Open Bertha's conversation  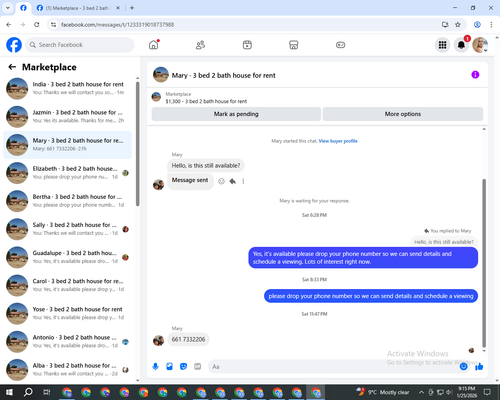tap(68, 201)
